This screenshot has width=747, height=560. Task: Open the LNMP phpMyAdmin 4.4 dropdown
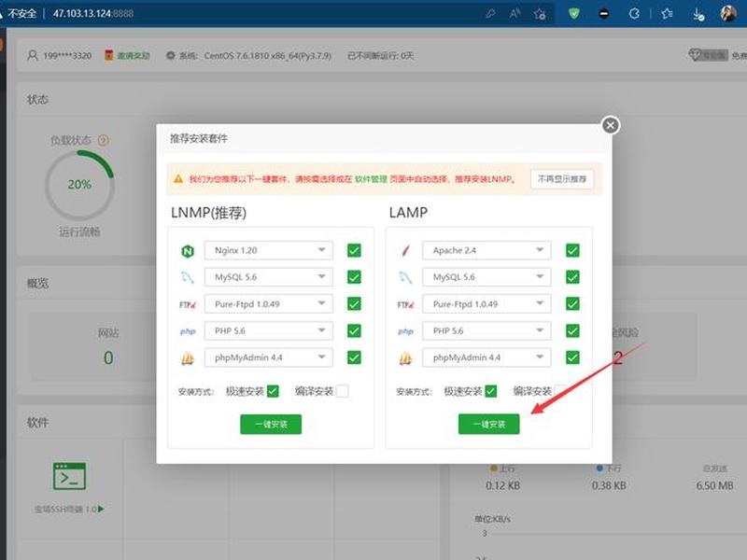(269, 357)
